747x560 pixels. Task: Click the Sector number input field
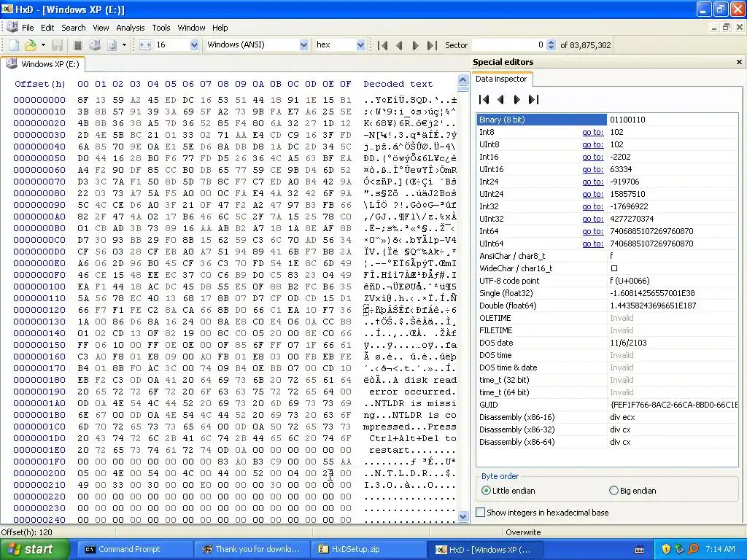pos(509,45)
